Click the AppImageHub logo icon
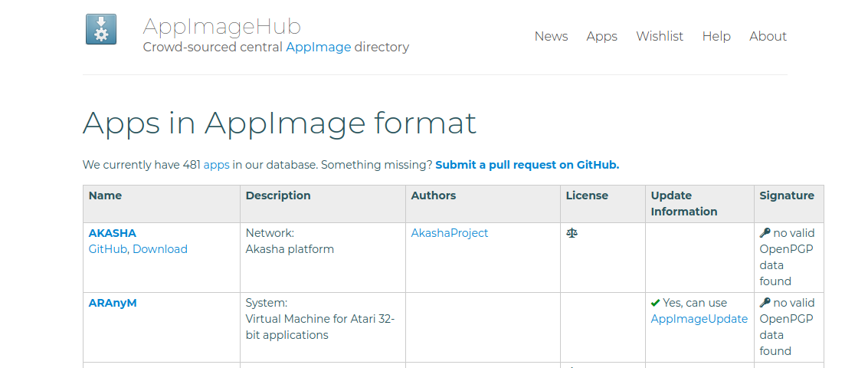The height and width of the screenshot is (368, 868). pyautogui.click(x=101, y=29)
